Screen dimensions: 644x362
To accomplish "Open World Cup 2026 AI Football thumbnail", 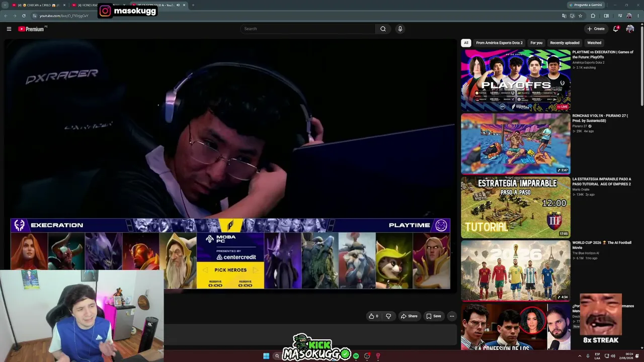I will point(516,270).
